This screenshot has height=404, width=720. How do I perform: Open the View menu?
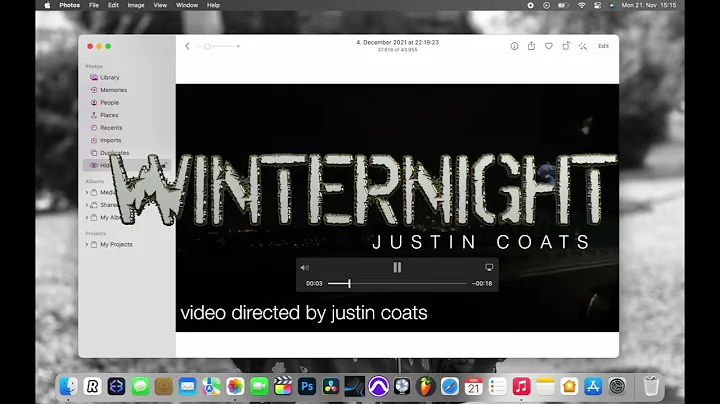pos(160,6)
